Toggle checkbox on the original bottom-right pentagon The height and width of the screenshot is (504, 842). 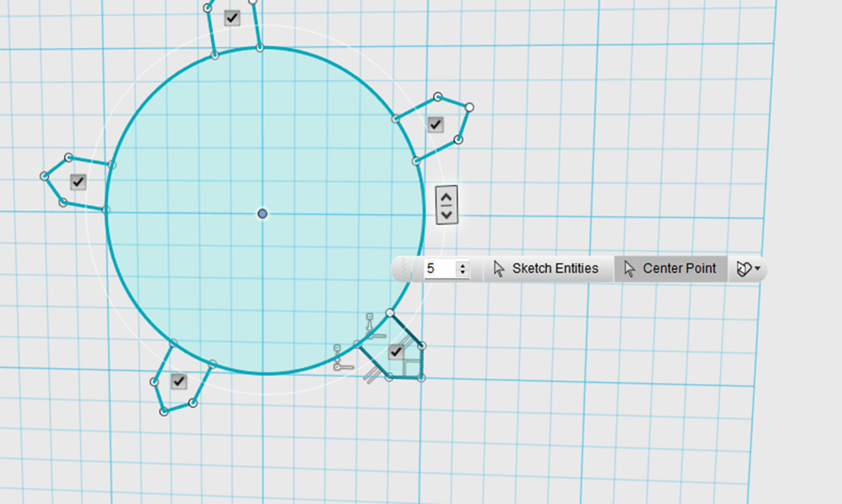[x=396, y=352]
